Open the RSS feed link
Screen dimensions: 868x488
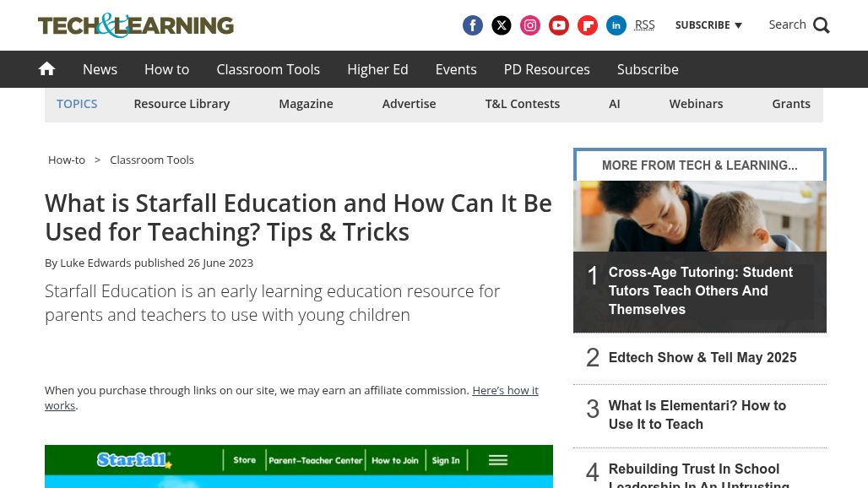644,24
